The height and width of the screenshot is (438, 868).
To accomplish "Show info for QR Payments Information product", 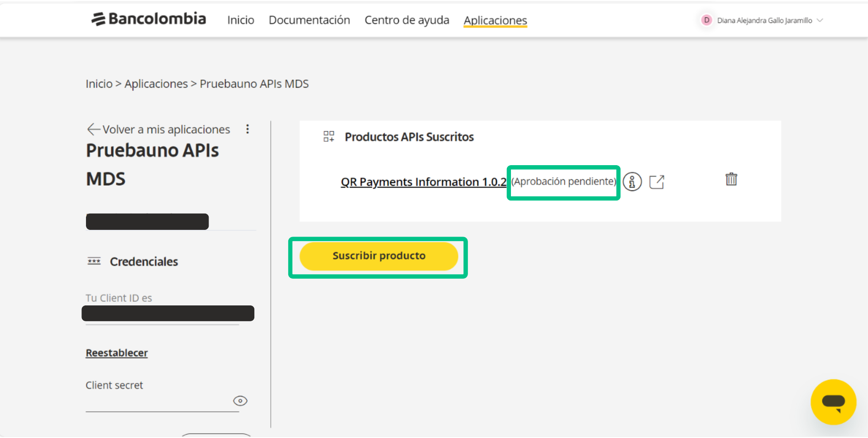I will click(x=632, y=182).
